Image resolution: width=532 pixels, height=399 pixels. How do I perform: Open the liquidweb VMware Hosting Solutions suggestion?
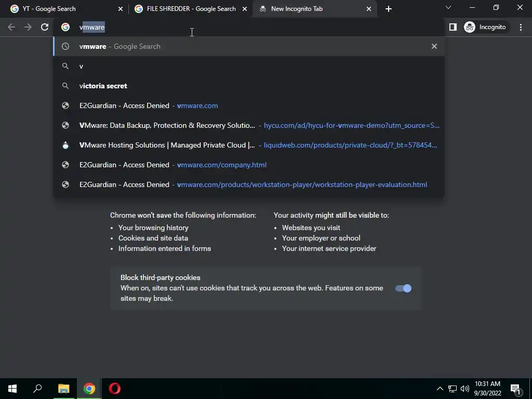249,145
